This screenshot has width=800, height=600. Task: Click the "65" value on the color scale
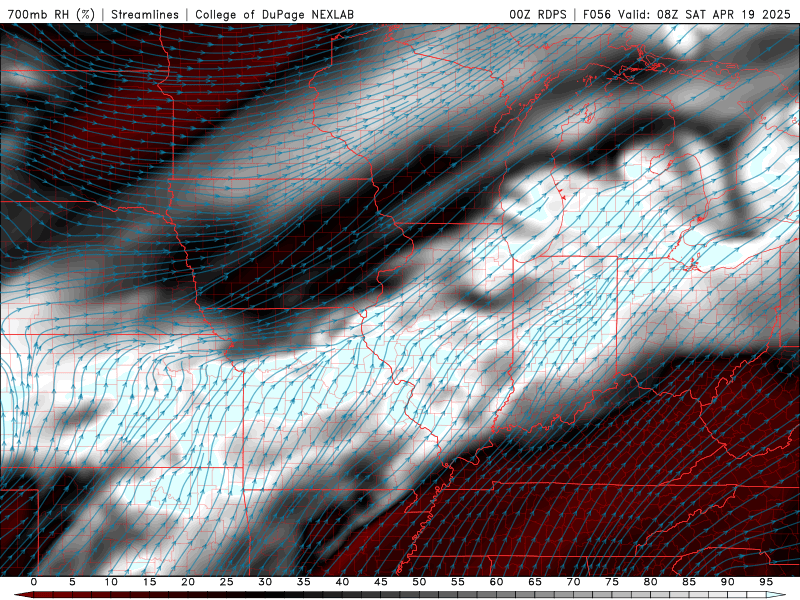click(x=535, y=582)
